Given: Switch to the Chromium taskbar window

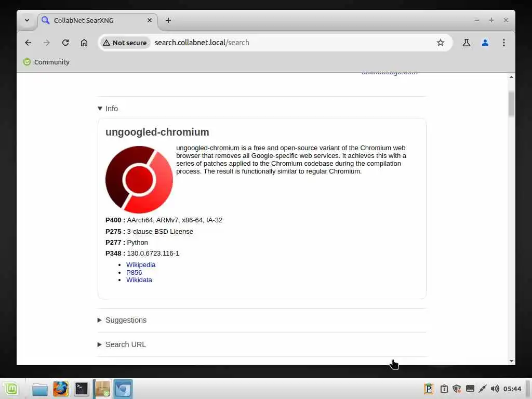Looking at the screenshot, I should (123, 389).
